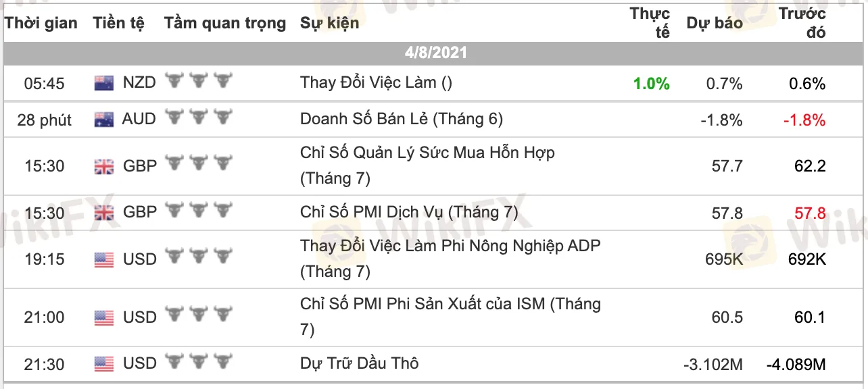Image resolution: width=868 pixels, height=389 pixels.
Task: Open the Dự Trữ Dầu Thô event
Action: click(359, 363)
